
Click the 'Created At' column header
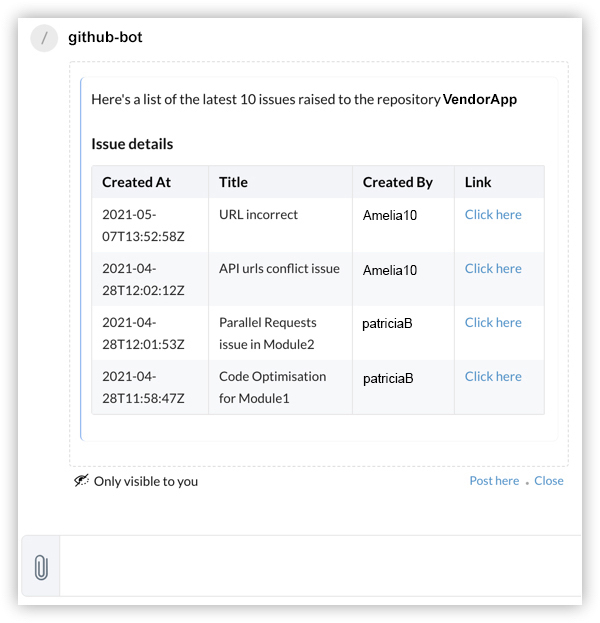pos(136,182)
